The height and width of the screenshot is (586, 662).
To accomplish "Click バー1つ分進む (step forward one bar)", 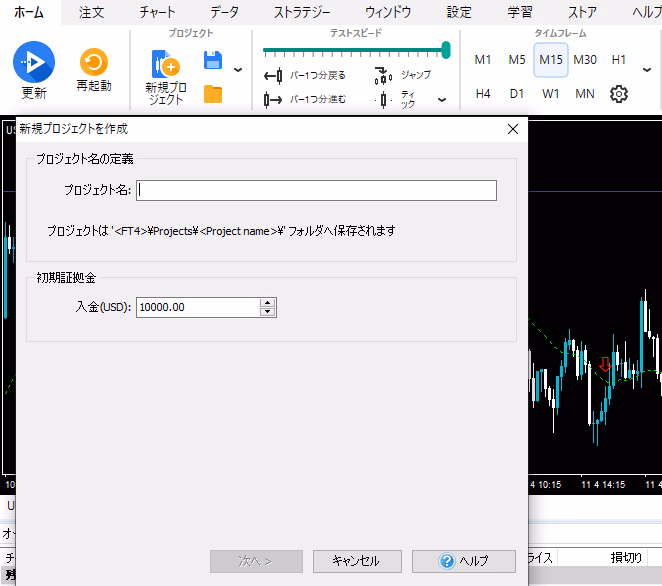I will [x=304, y=100].
